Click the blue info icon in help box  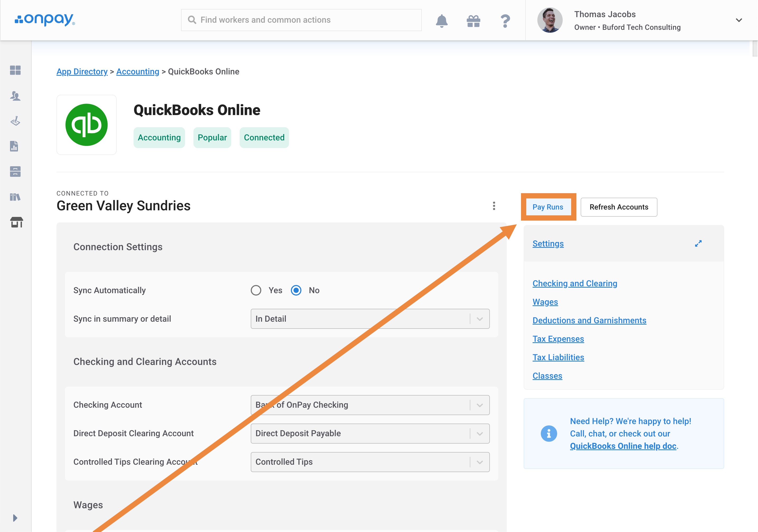549,433
